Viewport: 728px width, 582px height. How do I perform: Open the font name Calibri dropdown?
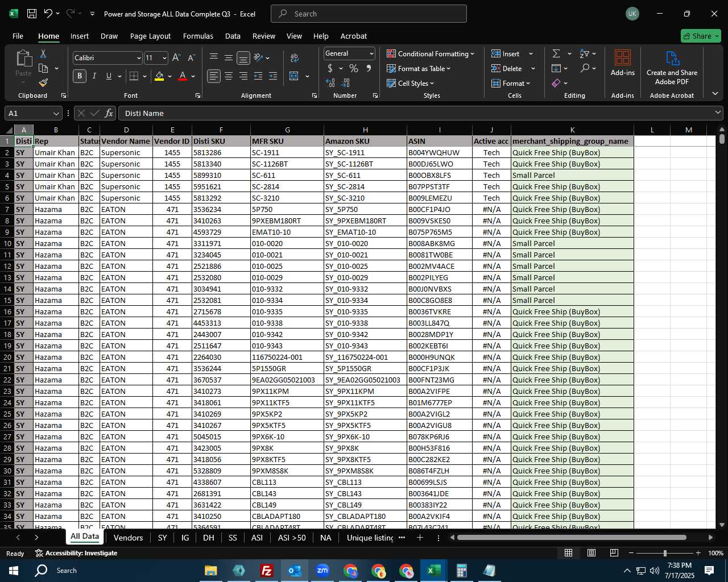tap(139, 58)
